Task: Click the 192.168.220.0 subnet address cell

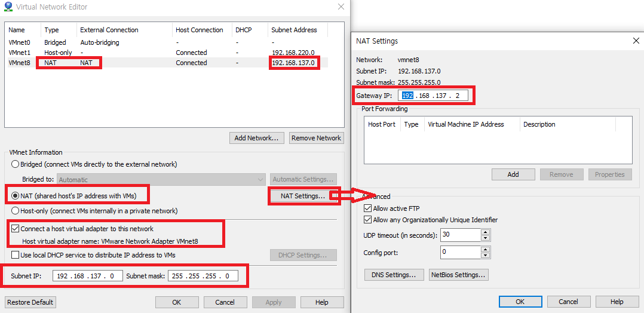Action: [x=293, y=53]
